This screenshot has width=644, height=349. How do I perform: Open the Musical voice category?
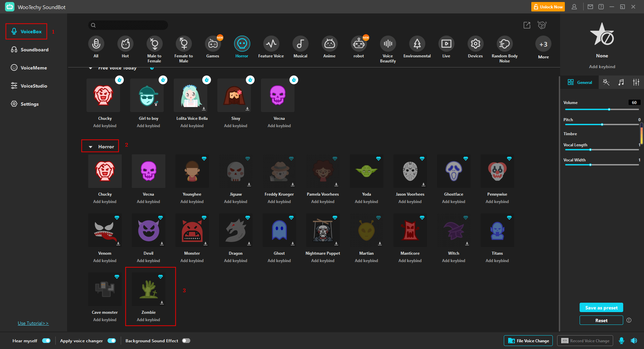300,44
